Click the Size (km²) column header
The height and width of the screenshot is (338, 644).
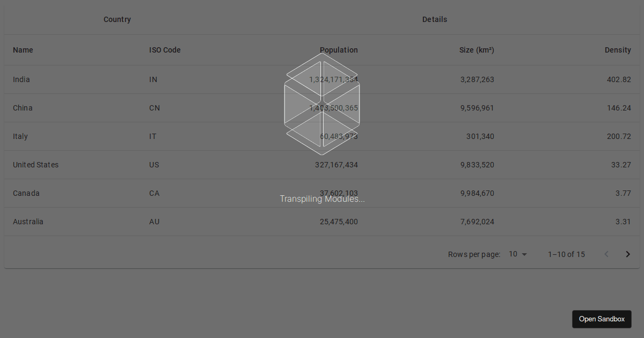tap(477, 50)
